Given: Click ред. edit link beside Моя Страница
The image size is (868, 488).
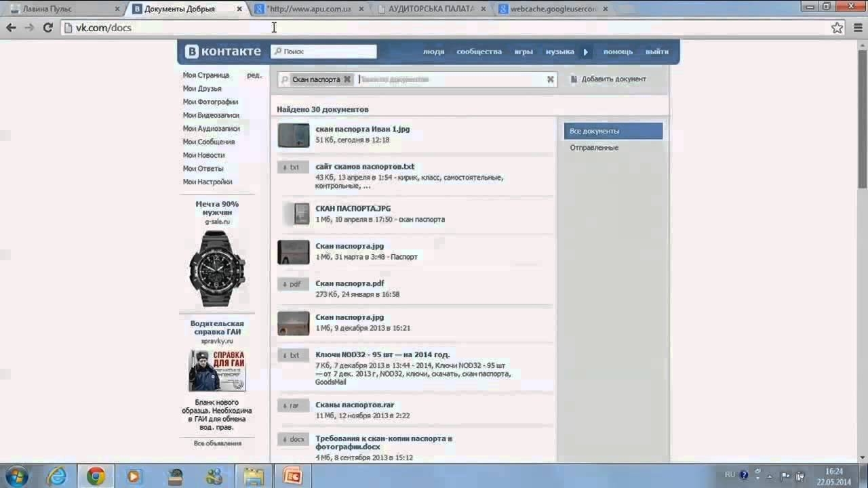Looking at the screenshot, I should (x=254, y=75).
